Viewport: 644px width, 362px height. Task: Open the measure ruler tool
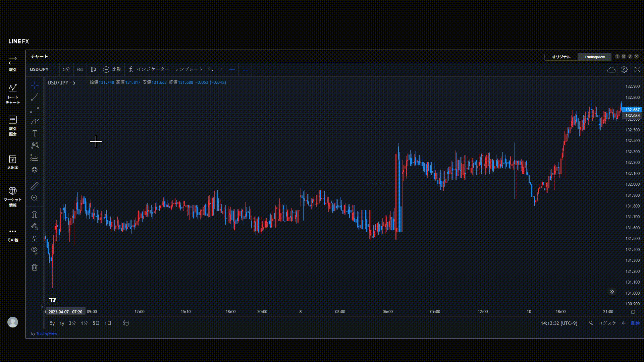tap(35, 186)
